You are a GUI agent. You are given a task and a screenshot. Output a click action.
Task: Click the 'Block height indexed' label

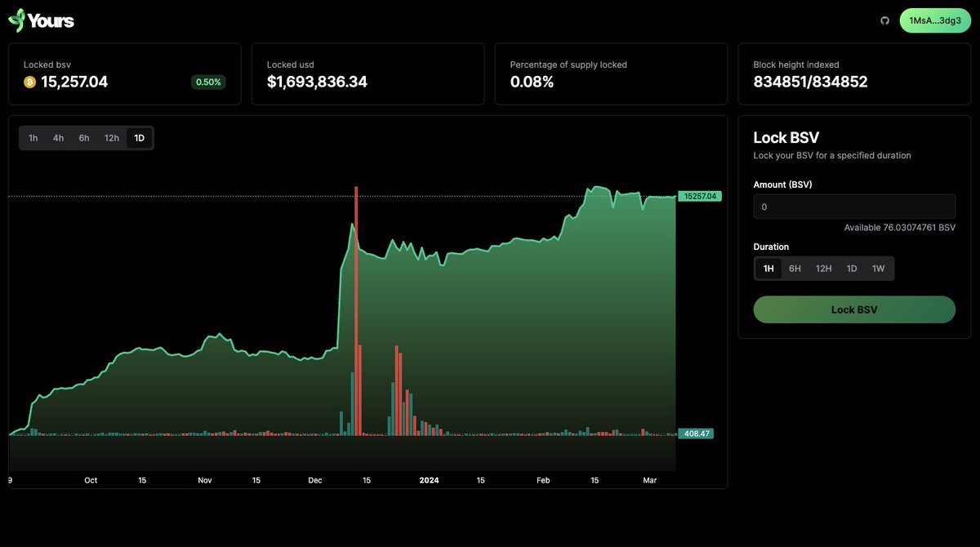tap(796, 64)
